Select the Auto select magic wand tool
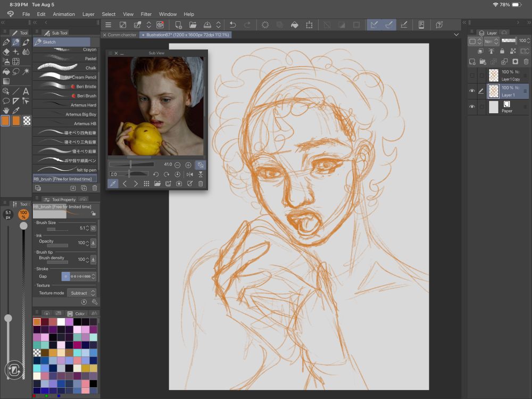This screenshot has width=532, height=399. [x=26, y=72]
